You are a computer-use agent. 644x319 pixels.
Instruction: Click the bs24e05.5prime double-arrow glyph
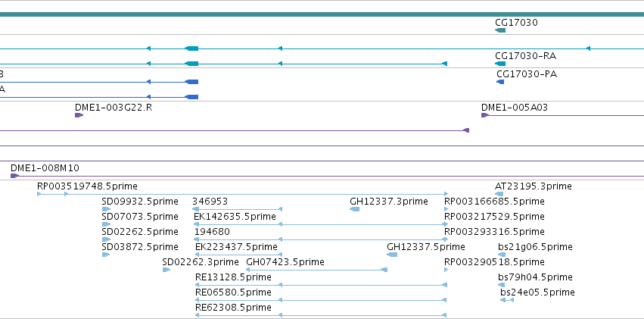507,300
